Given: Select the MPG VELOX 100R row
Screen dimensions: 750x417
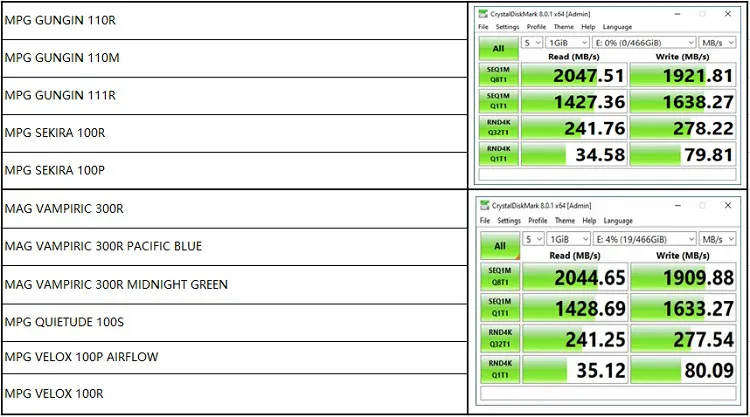Looking at the screenshot, I should click(x=234, y=394).
